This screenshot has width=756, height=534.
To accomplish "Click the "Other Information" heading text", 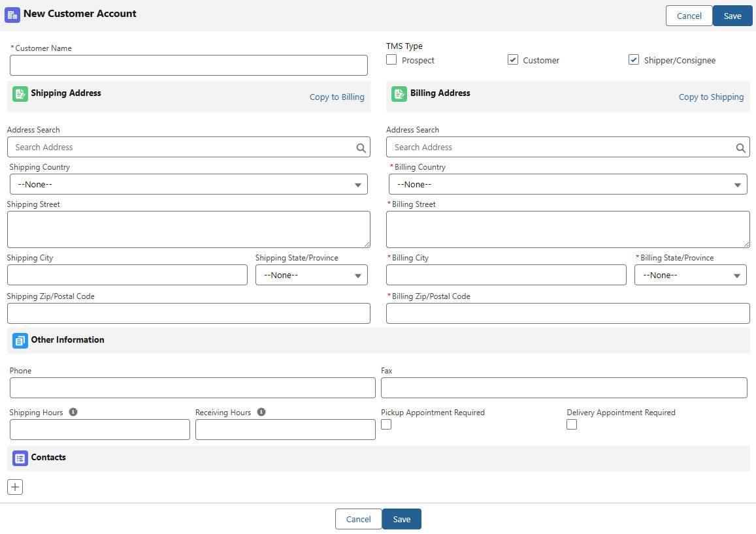I will [x=67, y=340].
